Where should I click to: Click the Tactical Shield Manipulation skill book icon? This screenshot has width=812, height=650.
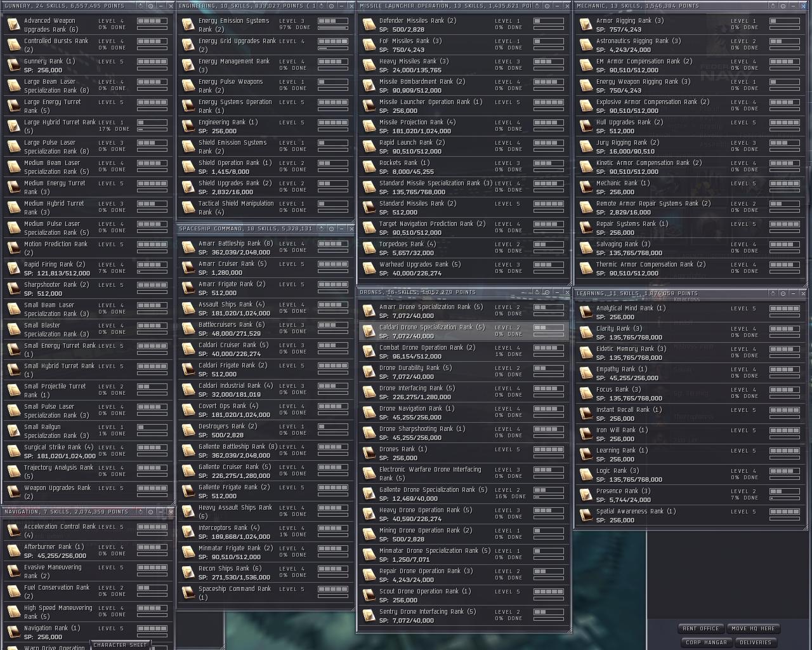click(x=188, y=208)
